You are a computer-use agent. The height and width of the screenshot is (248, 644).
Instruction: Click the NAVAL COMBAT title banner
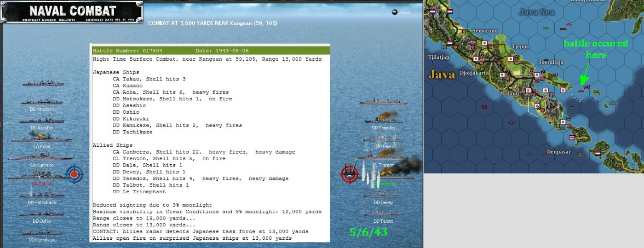click(71, 12)
